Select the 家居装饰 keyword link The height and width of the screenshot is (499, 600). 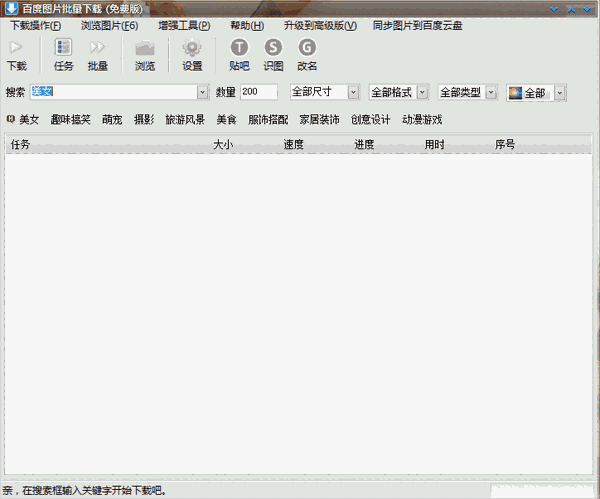tap(320, 120)
